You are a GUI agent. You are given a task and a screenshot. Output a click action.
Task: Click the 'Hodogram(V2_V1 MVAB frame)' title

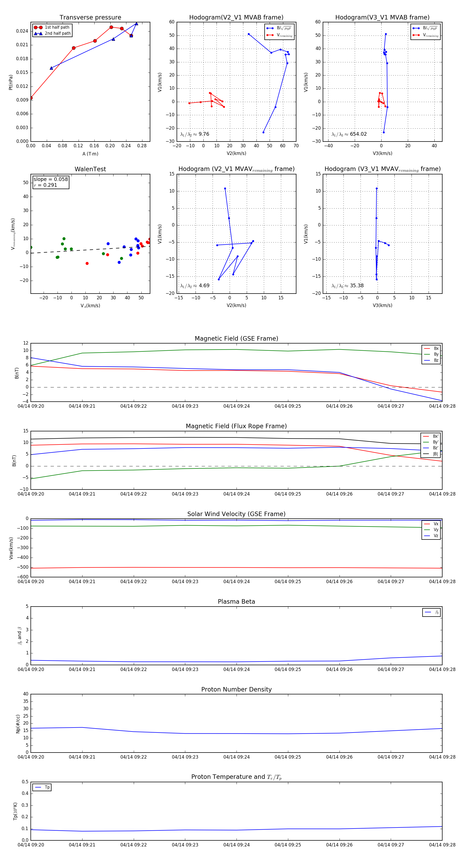point(236,17)
